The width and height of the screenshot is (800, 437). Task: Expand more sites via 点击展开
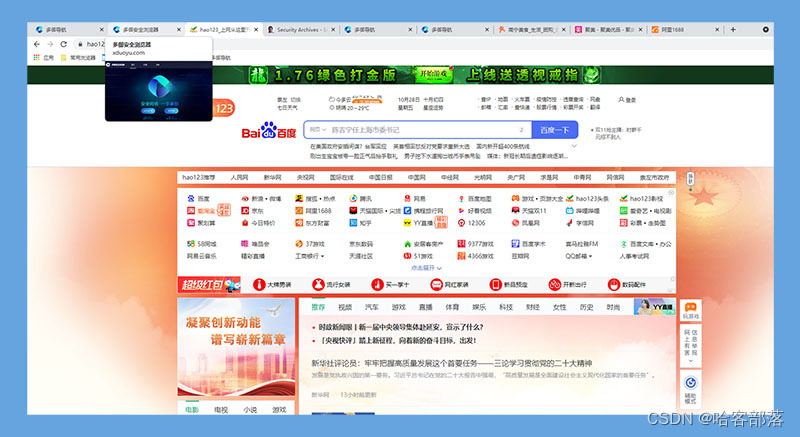click(427, 268)
